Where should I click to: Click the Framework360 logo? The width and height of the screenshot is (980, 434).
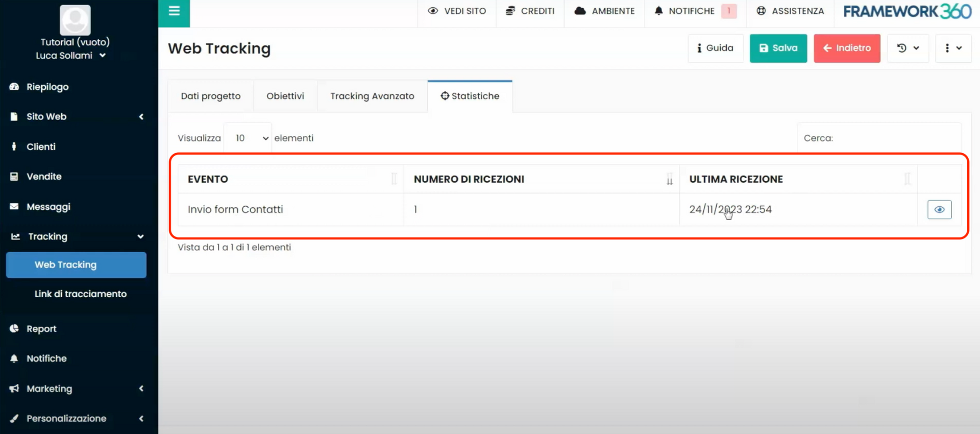(x=907, y=11)
